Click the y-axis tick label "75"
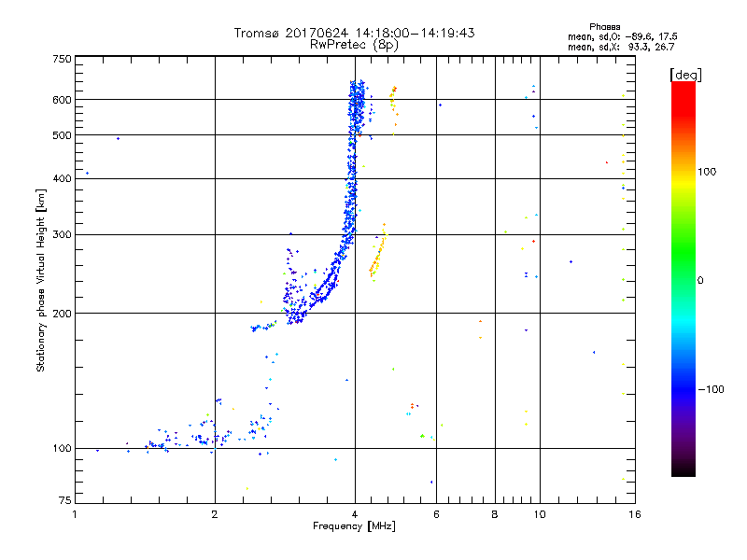The height and width of the screenshot is (560, 747). pos(65,500)
